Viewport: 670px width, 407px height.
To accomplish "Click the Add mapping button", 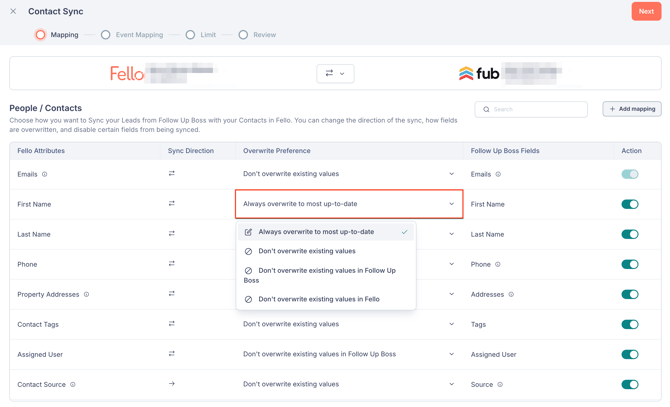I will pos(632,109).
